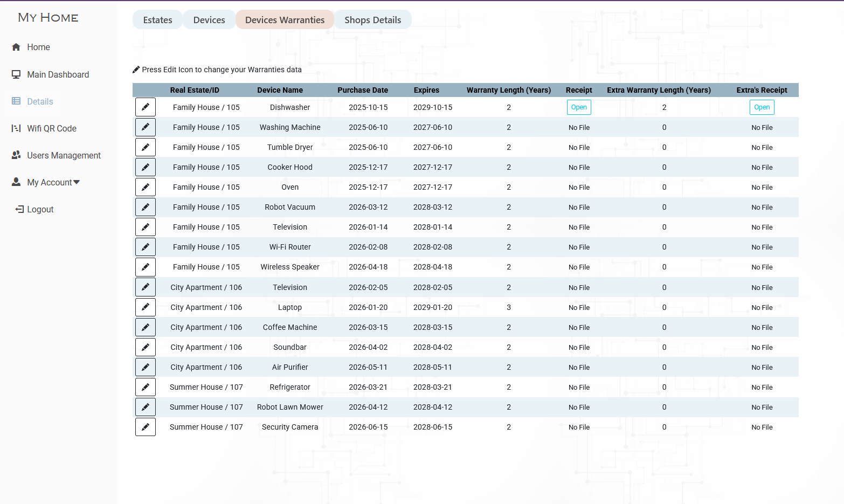The image size is (844, 504).
Task: Edit the Washing Machine warranty entry
Action: pyautogui.click(x=146, y=127)
